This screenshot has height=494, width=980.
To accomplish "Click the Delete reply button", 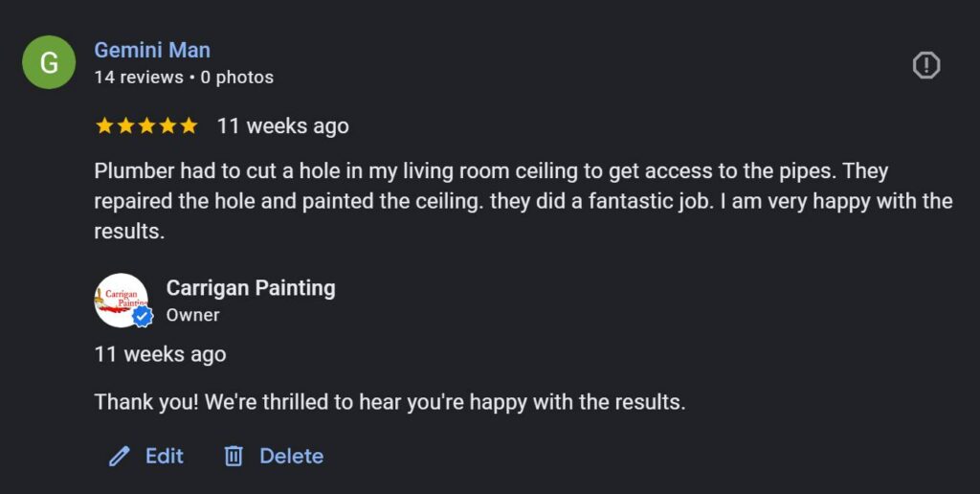I will pos(291,457).
